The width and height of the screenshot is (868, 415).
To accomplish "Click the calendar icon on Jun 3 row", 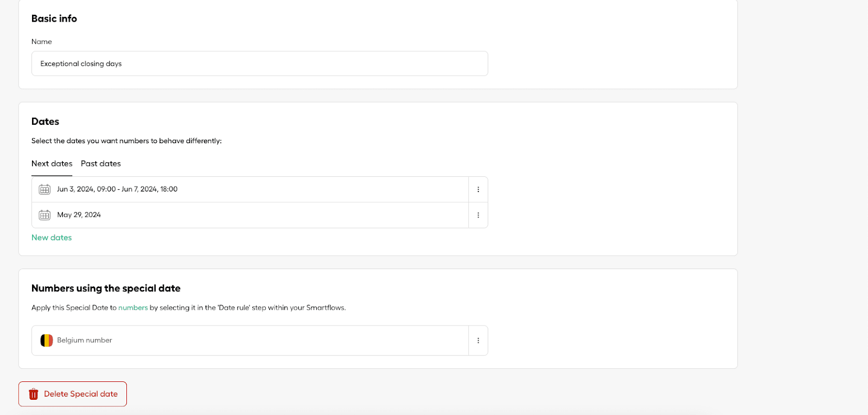I will [44, 189].
